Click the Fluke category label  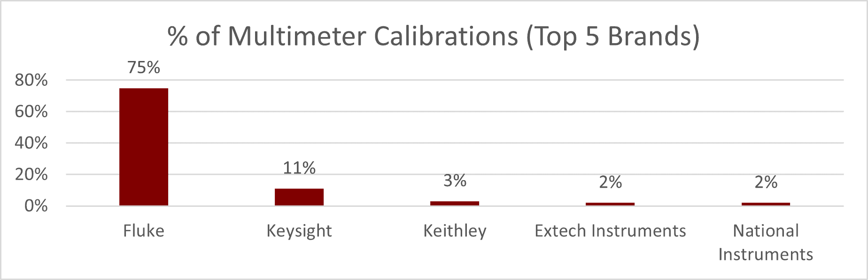point(144,231)
